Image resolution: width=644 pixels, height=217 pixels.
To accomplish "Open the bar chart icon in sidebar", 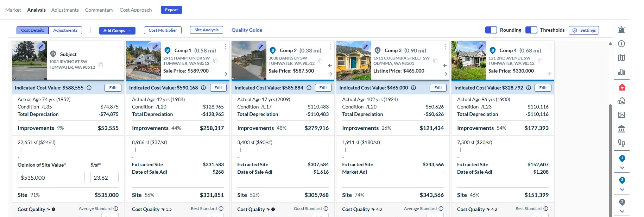I will pos(621,72).
